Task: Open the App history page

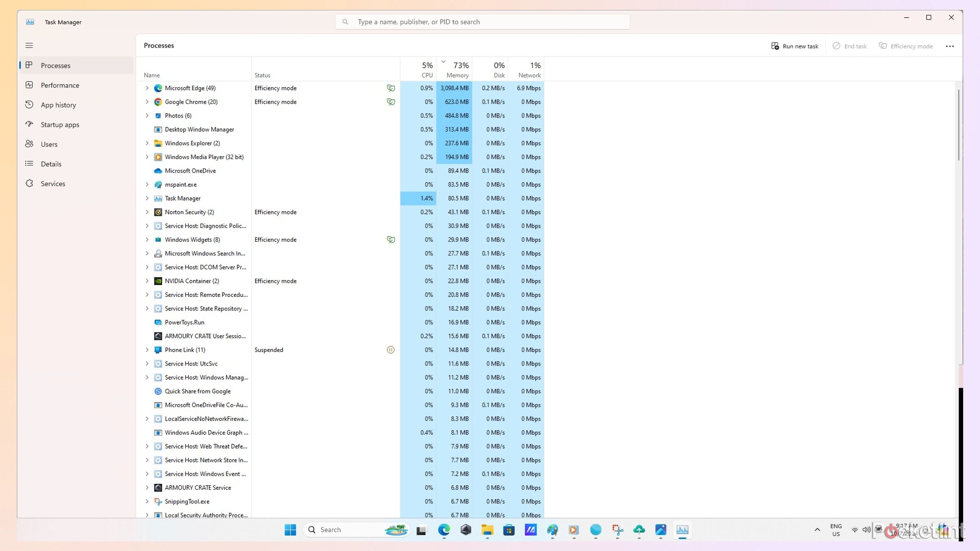Action: pos(58,105)
